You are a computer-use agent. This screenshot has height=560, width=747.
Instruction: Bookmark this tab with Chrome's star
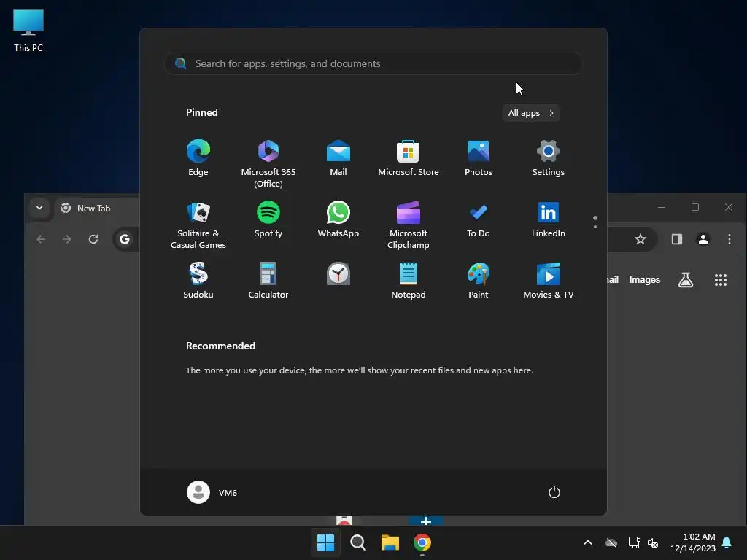pyautogui.click(x=640, y=239)
